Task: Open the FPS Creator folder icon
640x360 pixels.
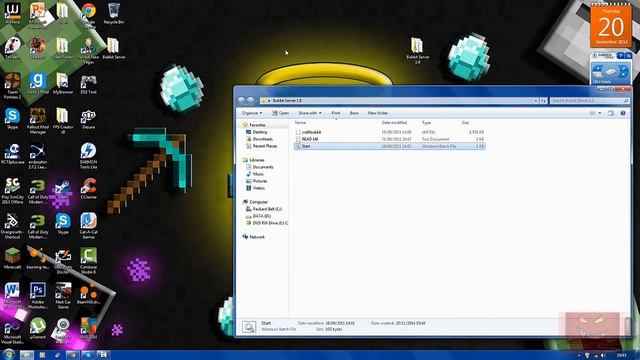Action: pos(62,121)
